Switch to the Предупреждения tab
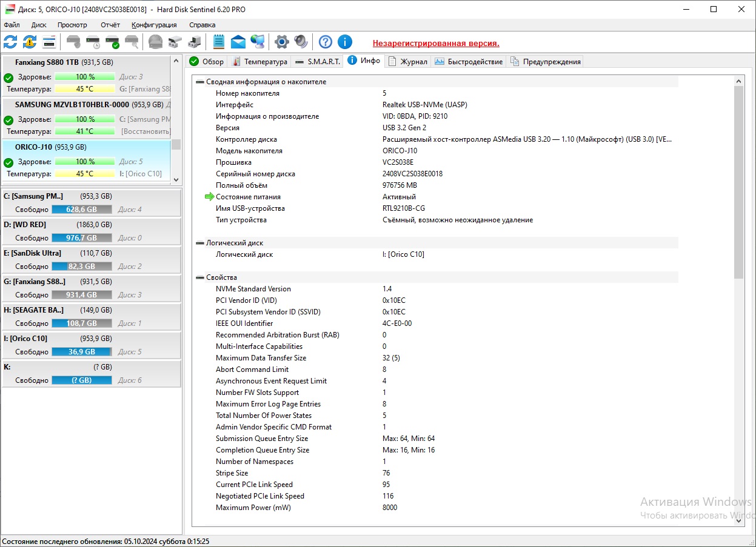 [545, 62]
